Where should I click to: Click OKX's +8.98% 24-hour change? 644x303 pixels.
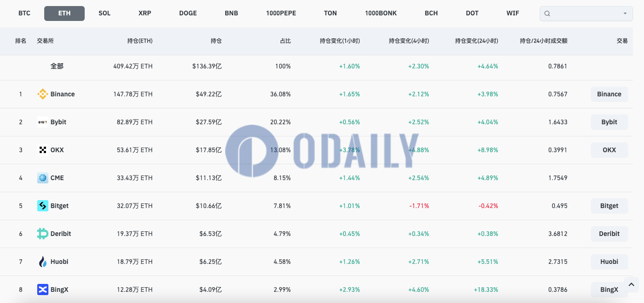(488, 150)
